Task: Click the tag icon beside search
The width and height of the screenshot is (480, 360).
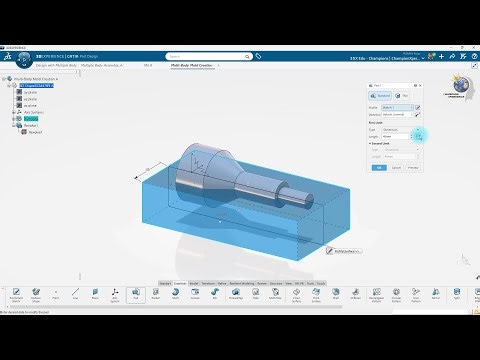Action: [258, 56]
